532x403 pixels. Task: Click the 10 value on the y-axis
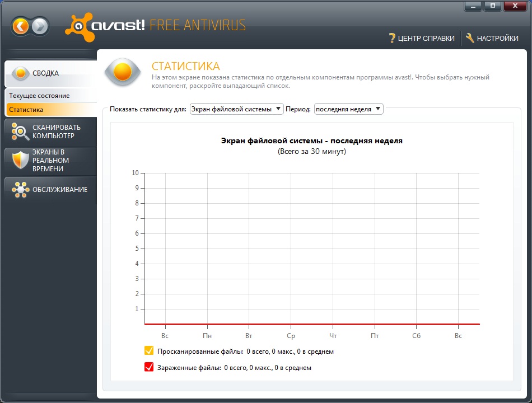click(136, 173)
